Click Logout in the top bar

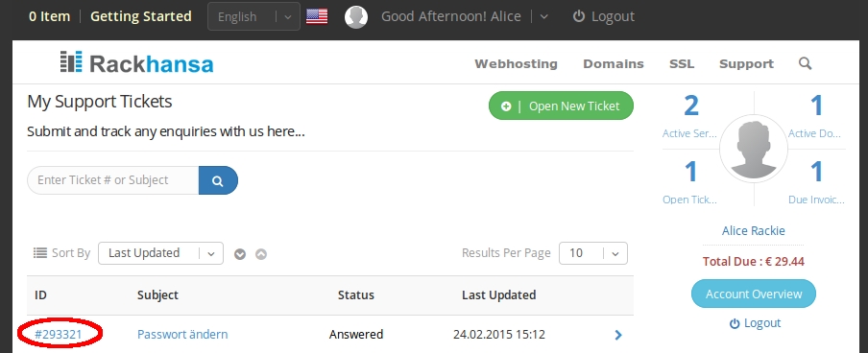click(x=603, y=16)
